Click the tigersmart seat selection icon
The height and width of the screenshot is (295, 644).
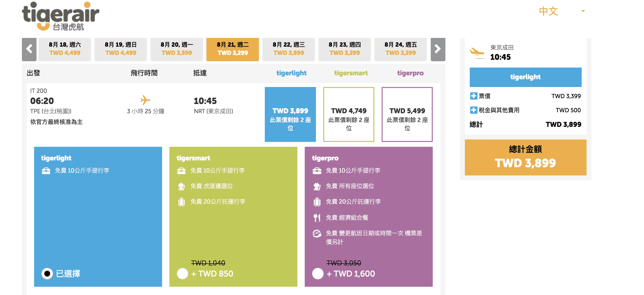(182, 186)
